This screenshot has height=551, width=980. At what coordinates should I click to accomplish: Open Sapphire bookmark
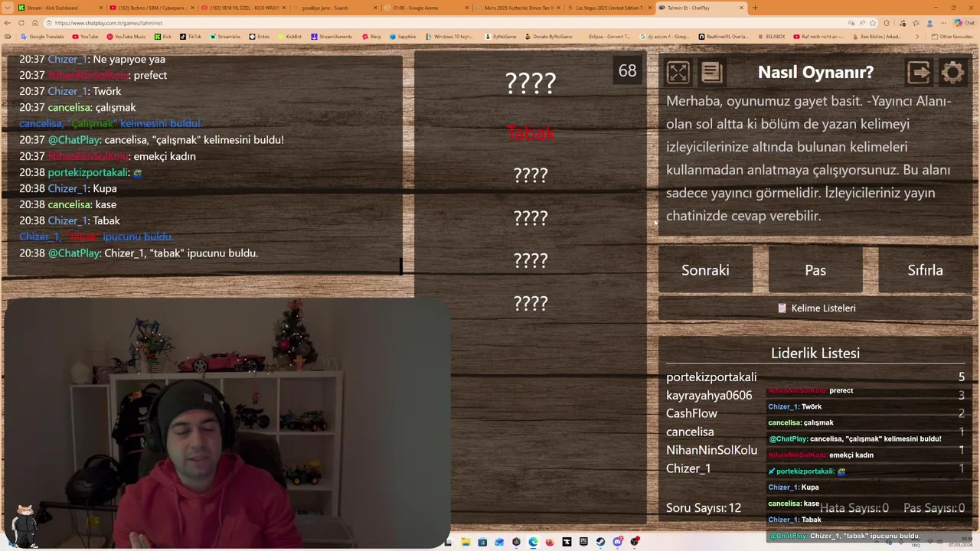tap(403, 37)
